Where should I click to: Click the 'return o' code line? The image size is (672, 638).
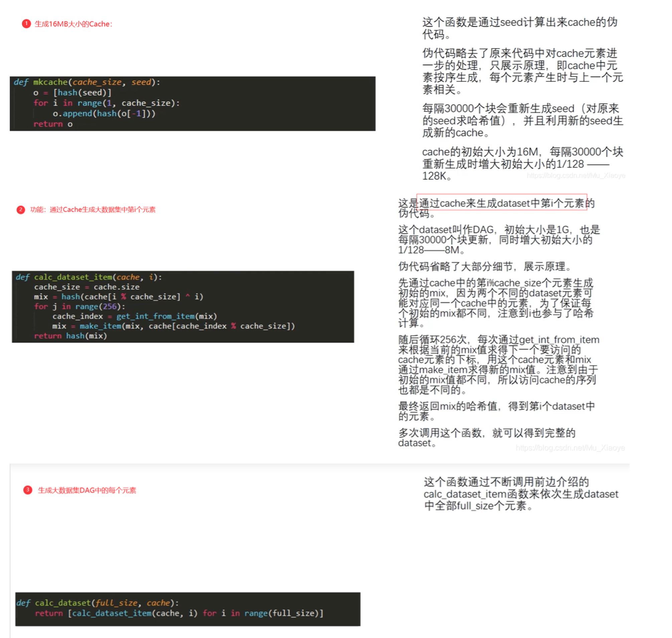[x=53, y=124]
